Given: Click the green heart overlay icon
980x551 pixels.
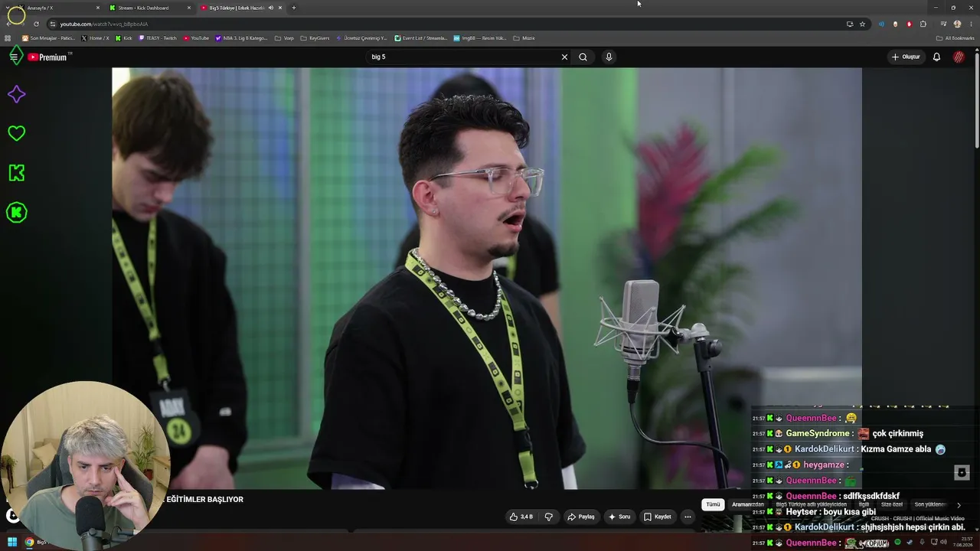Looking at the screenshot, I should point(16,133).
